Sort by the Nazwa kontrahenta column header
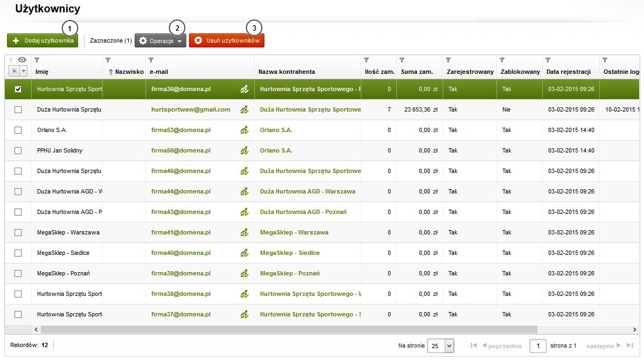This screenshot has width=644, height=360. tap(286, 72)
